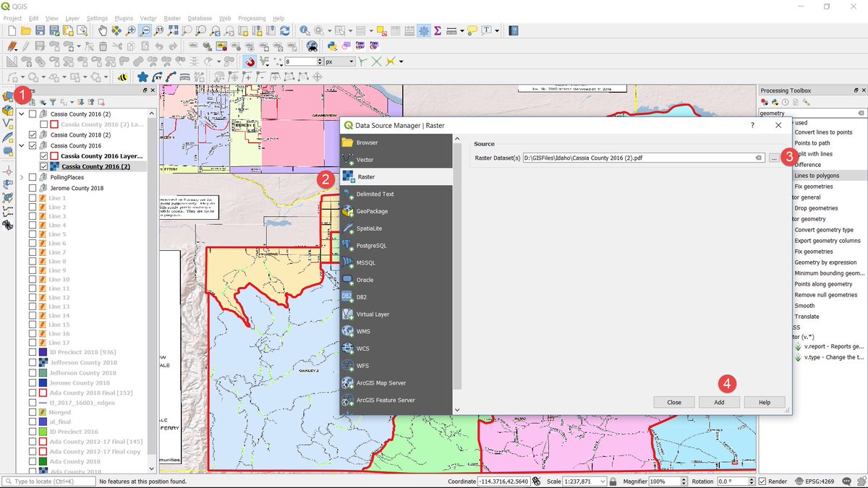Image resolution: width=868 pixels, height=488 pixels.
Task: Expand the PollingPlaces group
Action: pos(21,177)
